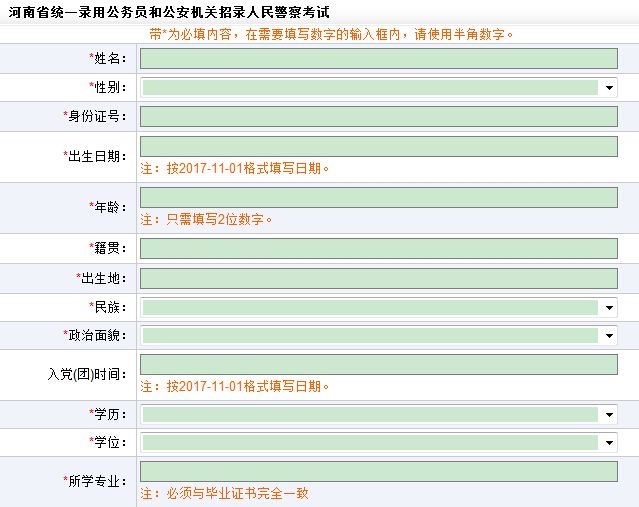Open the 政治面貌 combo box
The image size is (639, 507).
pos(379,336)
